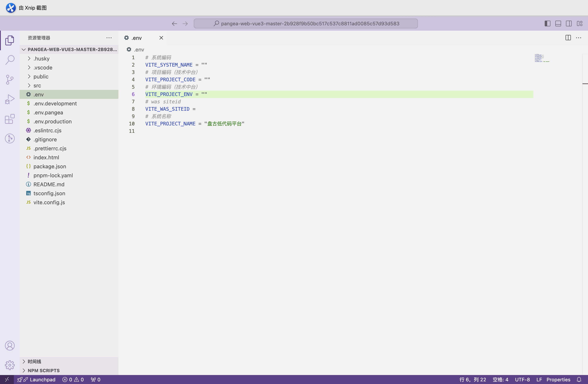Close the .env editor tab
This screenshot has height=384, width=588.
(x=161, y=38)
